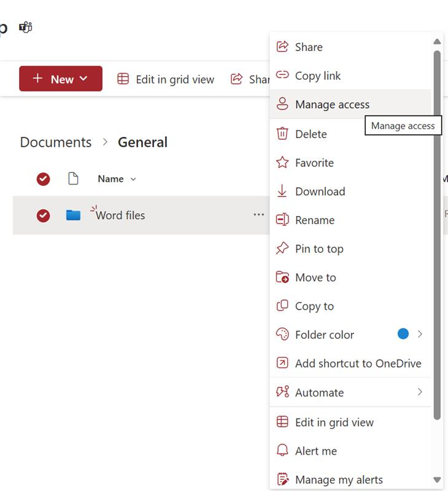Expand the Automate submenu arrow
448x491 pixels.
click(420, 392)
